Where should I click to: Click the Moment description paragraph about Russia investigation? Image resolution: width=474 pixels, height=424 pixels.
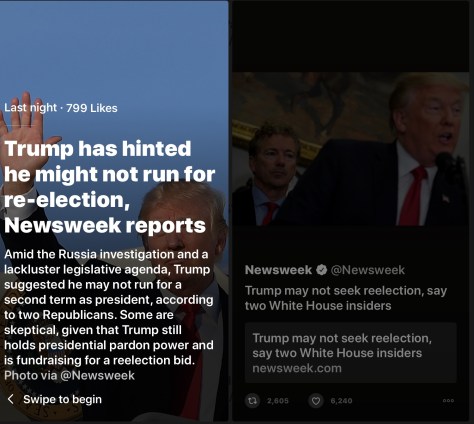tap(109, 307)
